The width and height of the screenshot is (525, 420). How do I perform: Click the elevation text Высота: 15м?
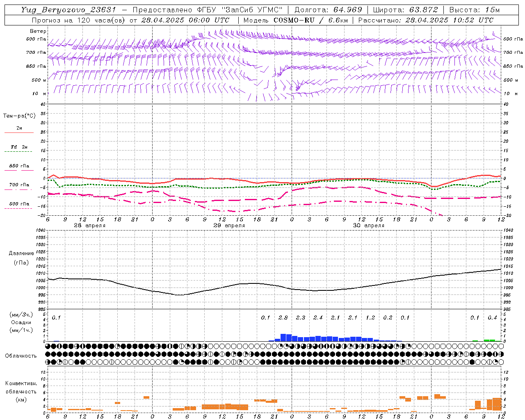475,10
